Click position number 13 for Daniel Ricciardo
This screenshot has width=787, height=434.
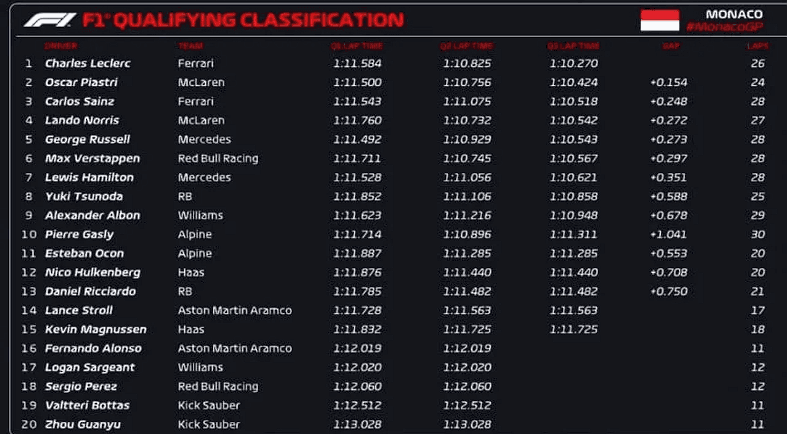(30, 292)
